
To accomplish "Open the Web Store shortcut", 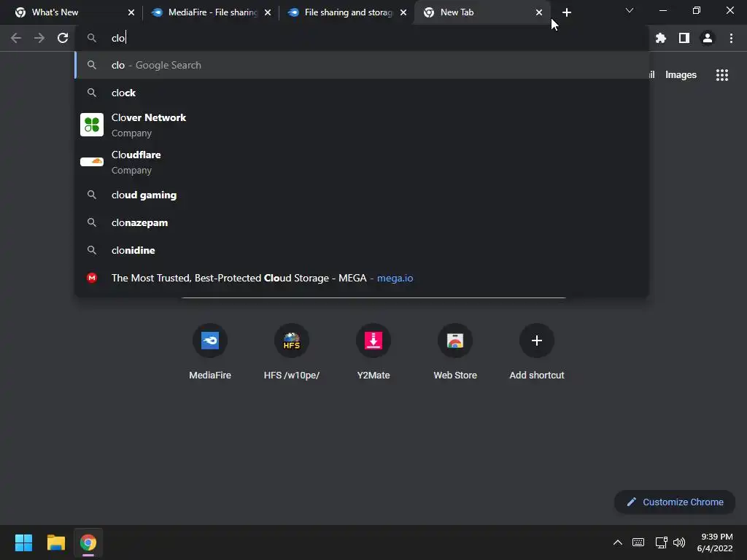I will click(x=455, y=351).
